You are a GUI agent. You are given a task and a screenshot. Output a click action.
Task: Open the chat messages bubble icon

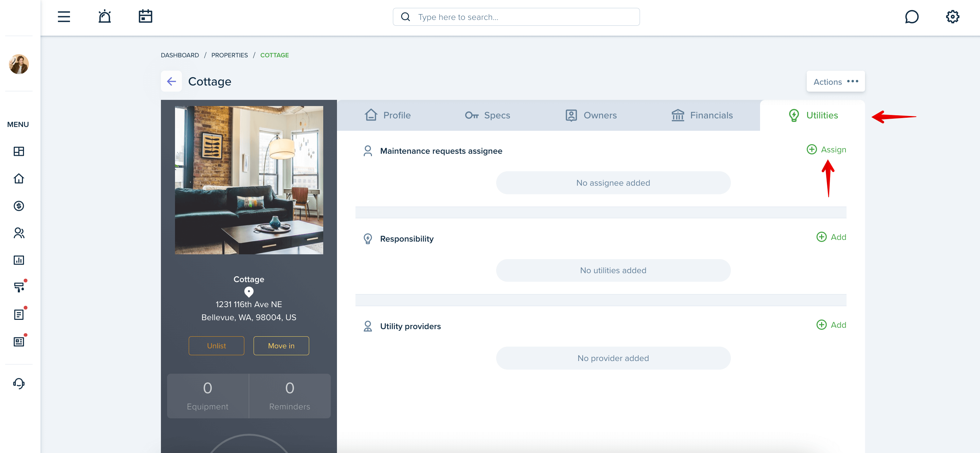point(911,17)
